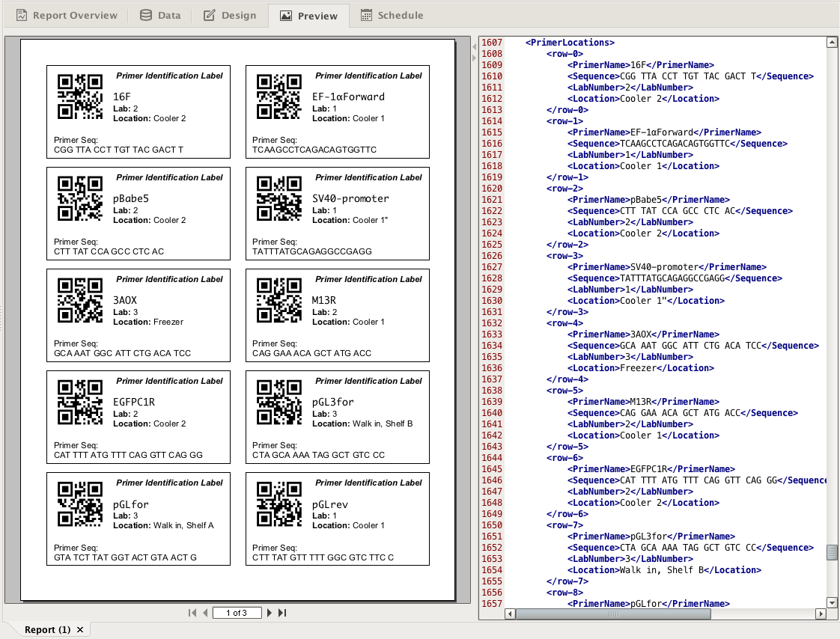Click horizontal scrollbar right arrow
This screenshot has width=840, height=639.
point(821,614)
